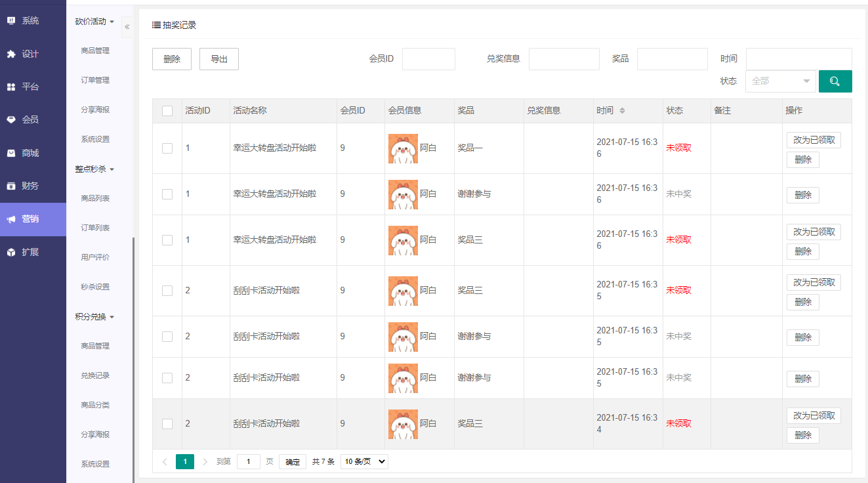
Task: Click 阿白 avatar in the 奖品一 row
Action: coord(403,148)
